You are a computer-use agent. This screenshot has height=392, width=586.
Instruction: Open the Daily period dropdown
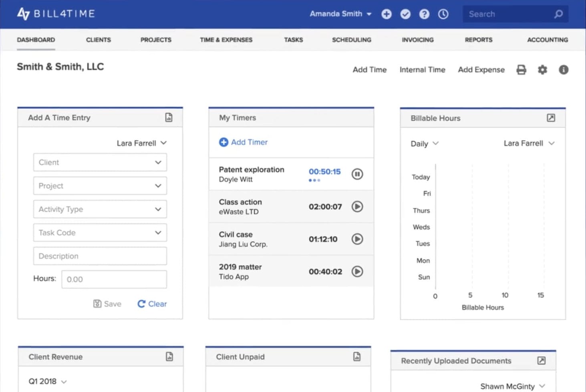(424, 143)
